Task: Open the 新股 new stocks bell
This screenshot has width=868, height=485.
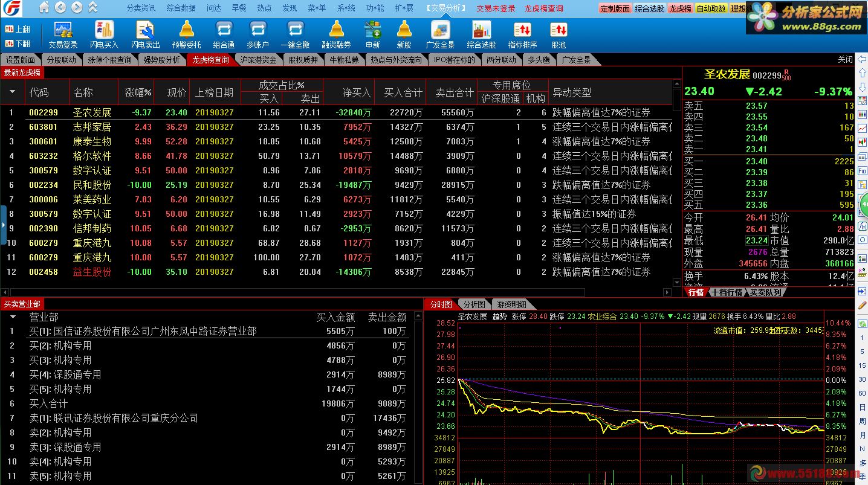Action: click(404, 35)
